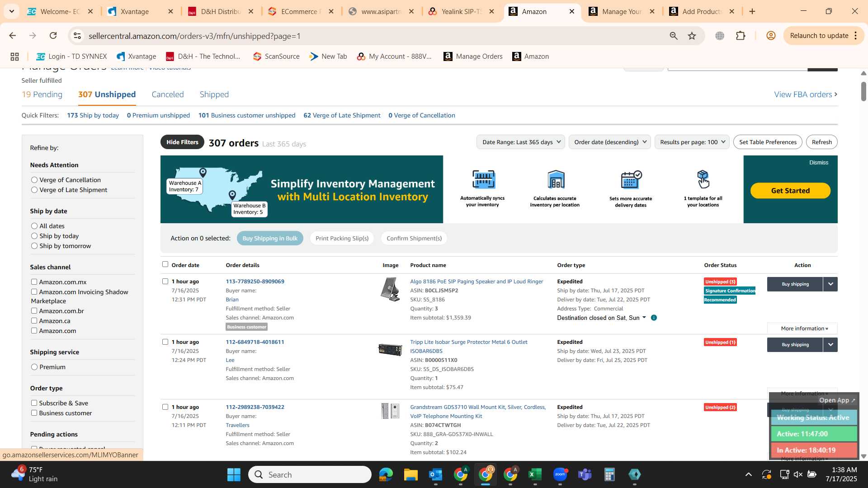Switch to the Canceled tab
Viewport: 868px width, 488px height.
[168, 94]
